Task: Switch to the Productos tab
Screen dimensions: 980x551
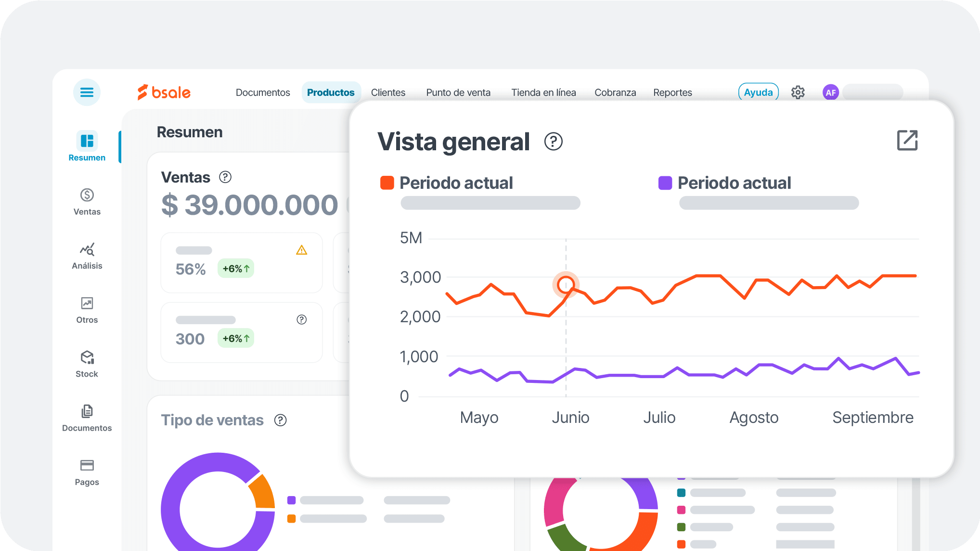Action: [331, 92]
